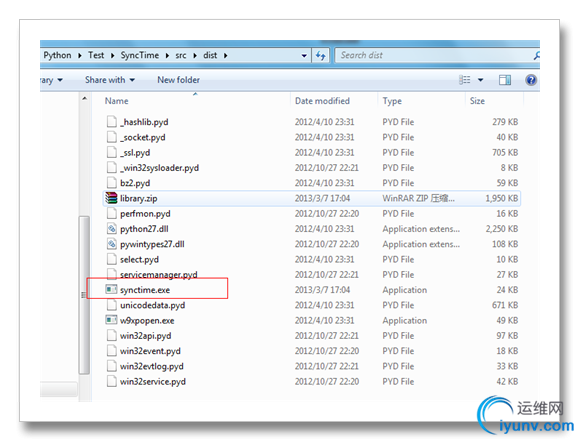Open the view options dropdown arrow
Screen dimensions: 580x442
tap(480, 80)
